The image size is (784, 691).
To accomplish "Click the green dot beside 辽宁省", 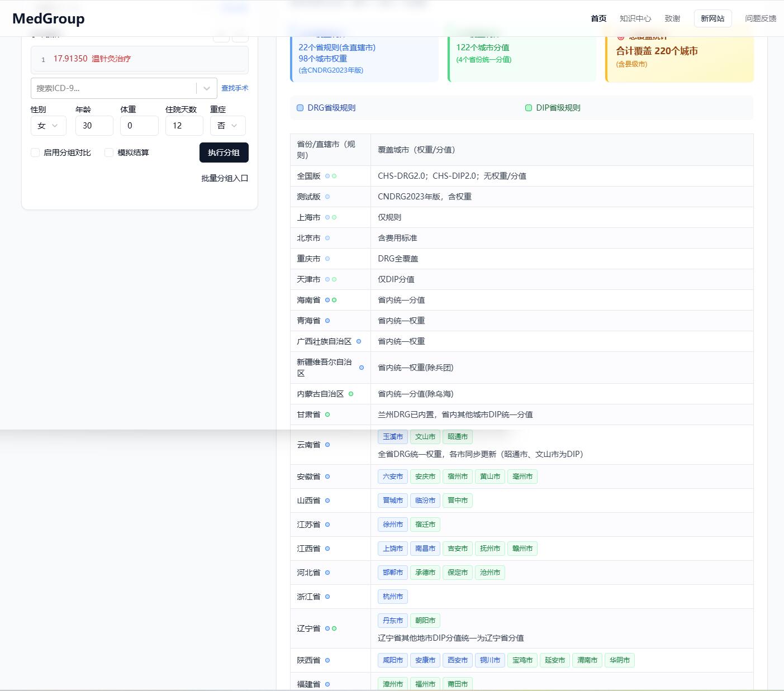I will (334, 628).
